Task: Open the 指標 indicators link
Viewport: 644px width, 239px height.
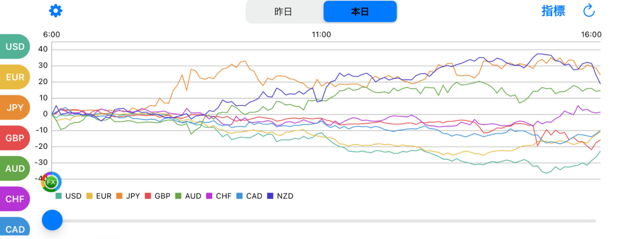Action: [x=553, y=11]
